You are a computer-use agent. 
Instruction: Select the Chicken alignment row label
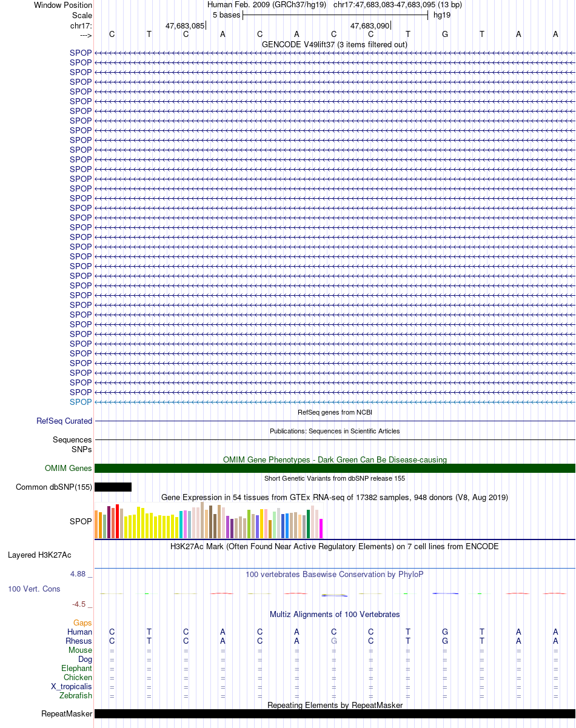pos(78,677)
